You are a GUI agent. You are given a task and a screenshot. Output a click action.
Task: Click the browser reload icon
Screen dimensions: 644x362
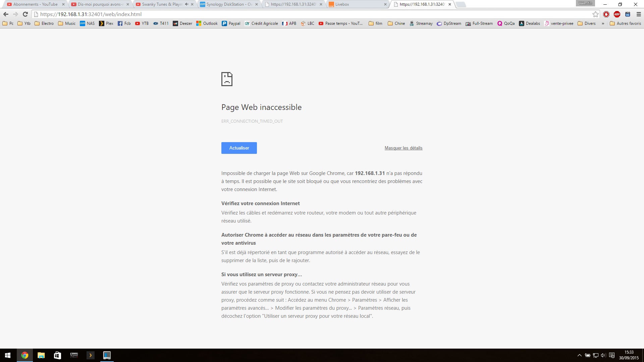pyautogui.click(x=25, y=14)
